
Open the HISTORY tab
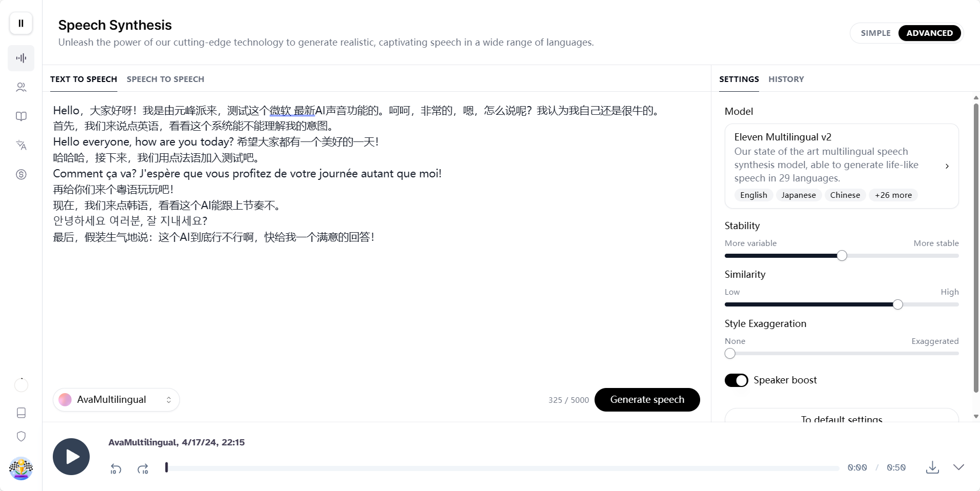(786, 79)
